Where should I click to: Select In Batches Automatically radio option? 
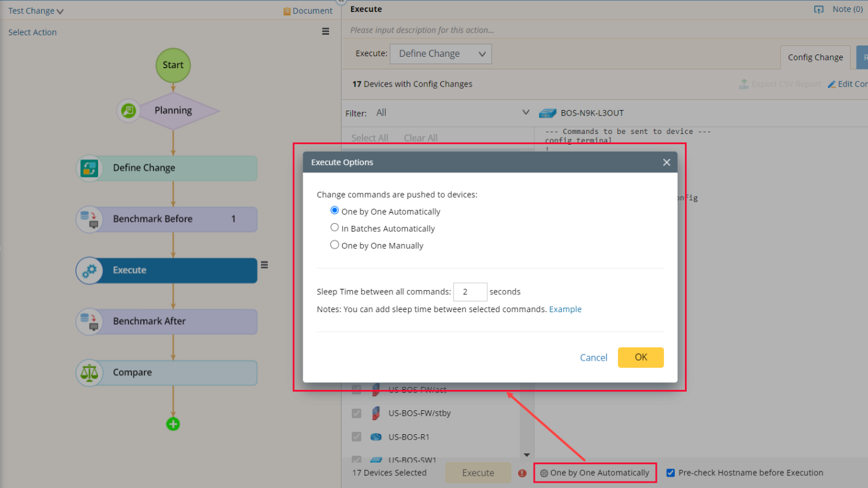pos(335,228)
